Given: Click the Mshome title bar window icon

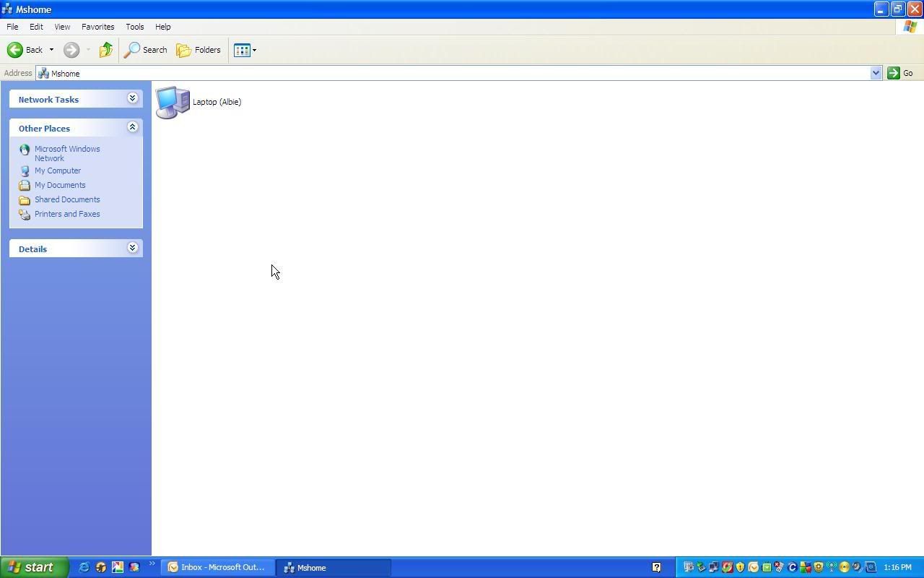Looking at the screenshot, I should [x=7, y=9].
